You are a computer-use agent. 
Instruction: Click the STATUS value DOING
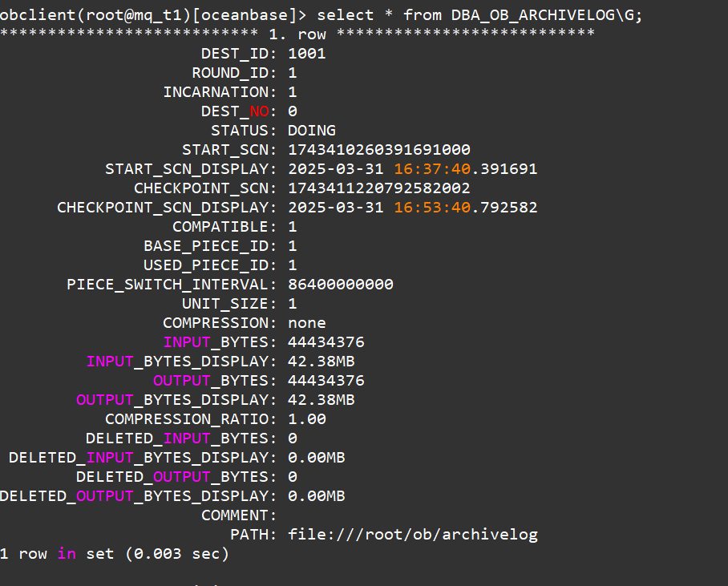click(x=312, y=131)
